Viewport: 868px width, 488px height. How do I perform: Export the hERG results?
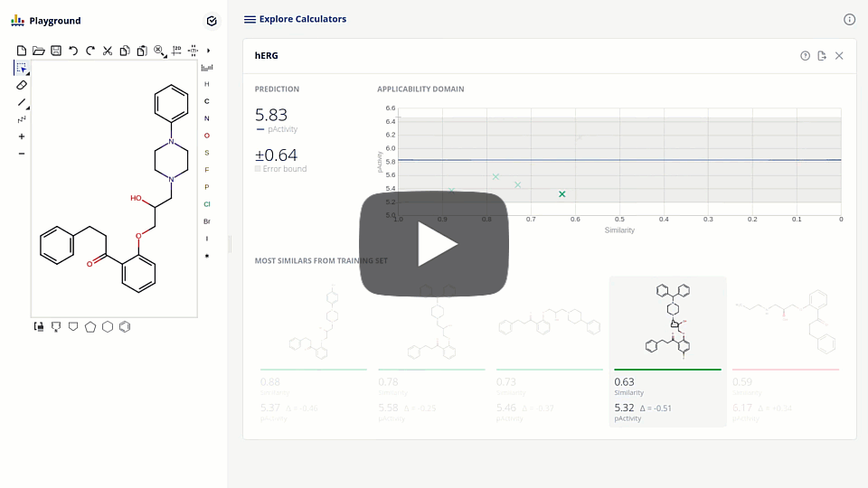click(x=822, y=56)
